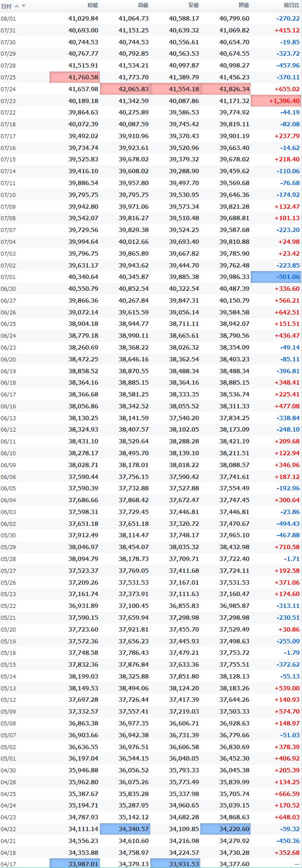
Task: Select the highlighted open value 41,760.58
Action: (x=75, y=77)
